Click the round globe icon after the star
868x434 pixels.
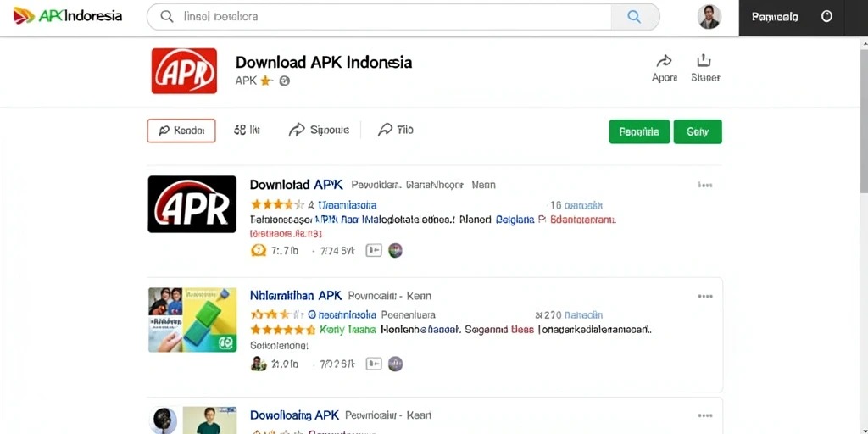tap(285, 81)
